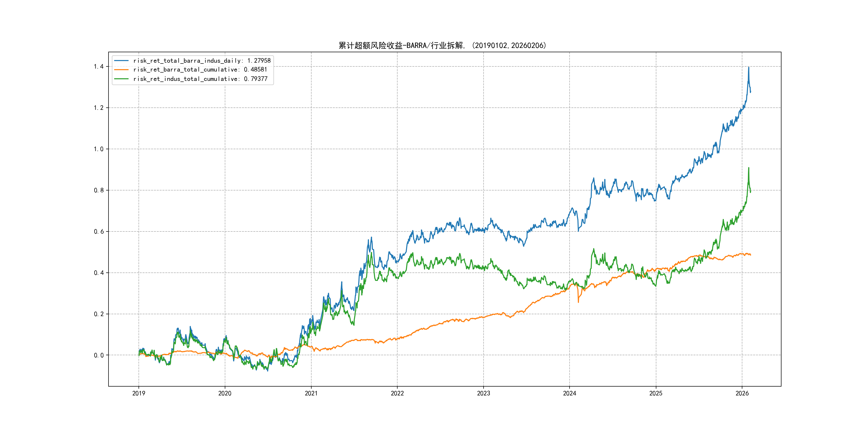Click the green legend line swatch
Viewport: 868px width, 434px height.
pyautogui.click(x=121, y=79)
